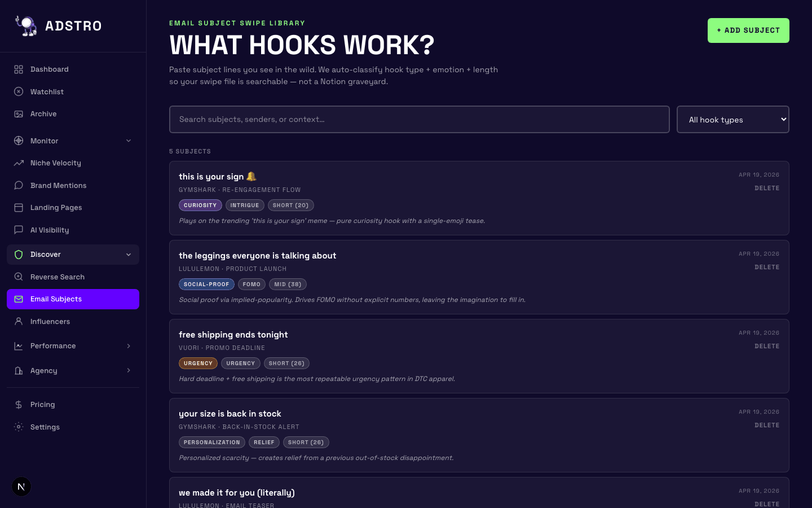Collapse the Discover section
Viewport: 812px width, 508px height.
point(129,255)
